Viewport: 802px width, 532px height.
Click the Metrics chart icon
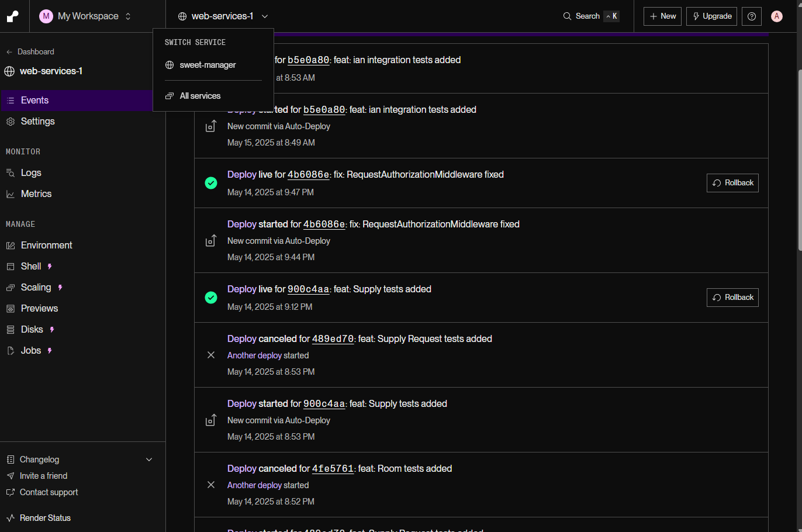coord(10,194)
